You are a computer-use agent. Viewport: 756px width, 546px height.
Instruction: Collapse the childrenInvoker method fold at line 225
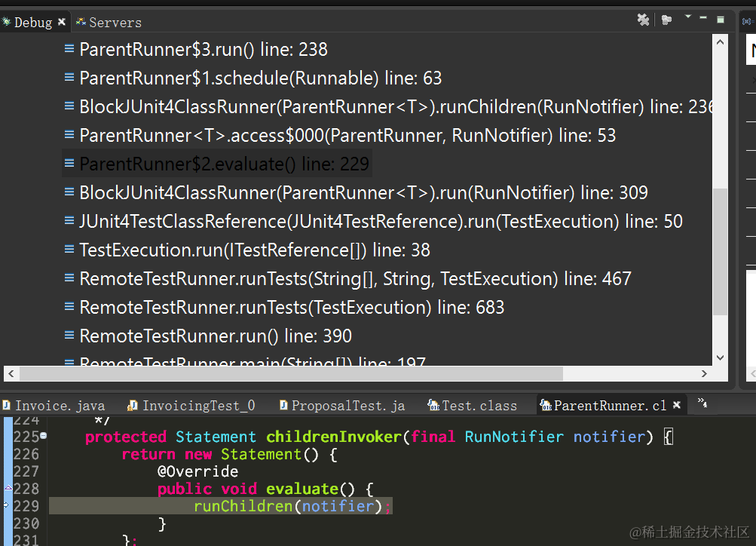pyautogui.click(x=44, y=436)
